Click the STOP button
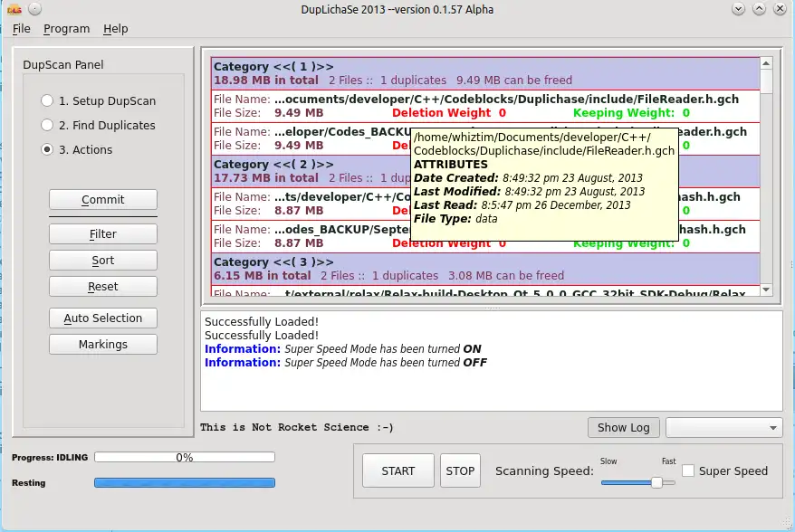Image resolution: width=795 pixels, height=532 pixels. [460, 470]
